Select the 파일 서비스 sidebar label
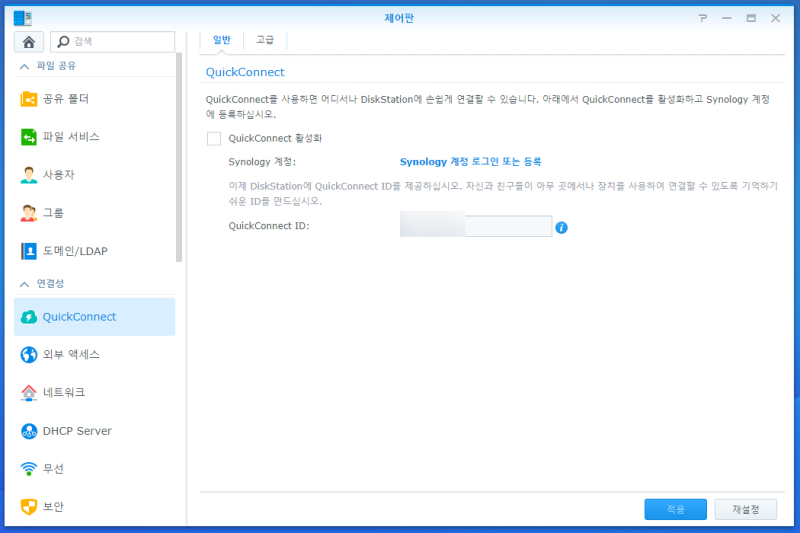This screenshot has width=800, height=533. pos(71,137)
